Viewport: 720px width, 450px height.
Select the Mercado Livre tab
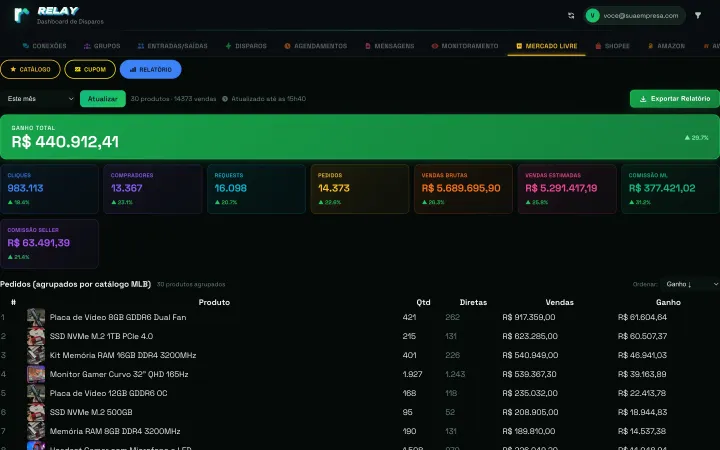click(546, 46)
